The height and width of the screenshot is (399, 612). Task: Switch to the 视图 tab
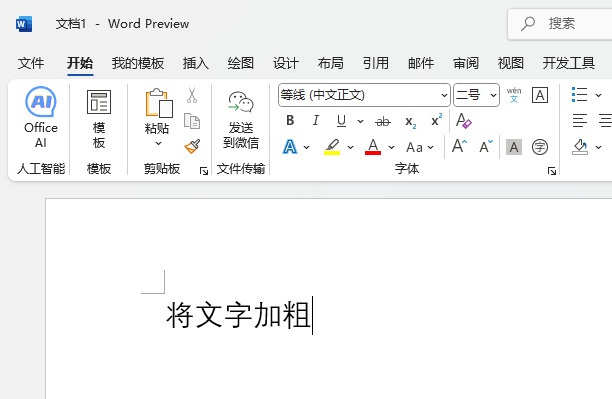click(511, 63)
